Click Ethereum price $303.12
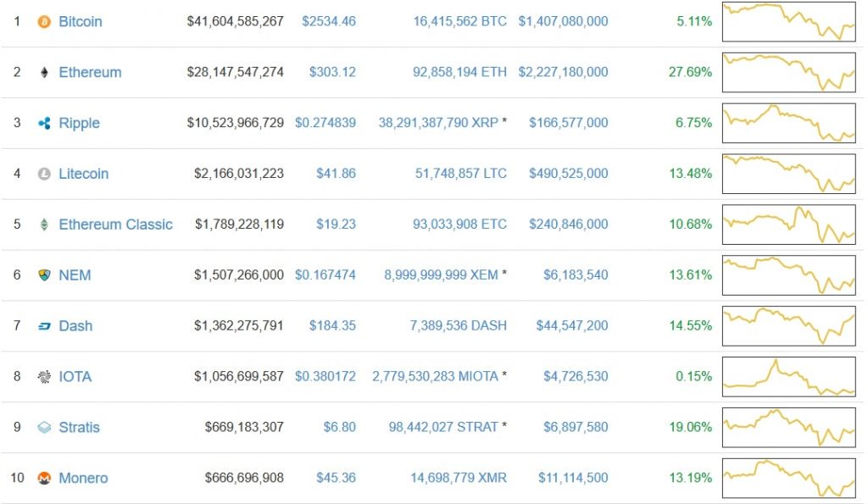868x504 pixels. click(x=333, y=72)
